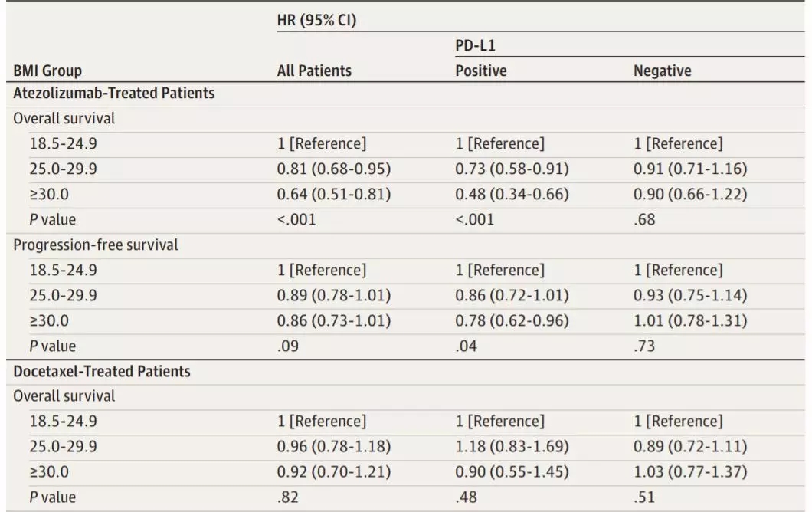Select the "BMI Group" header cell
The height and width of the screenshot is (512, 812).
(x=47, y=71)
